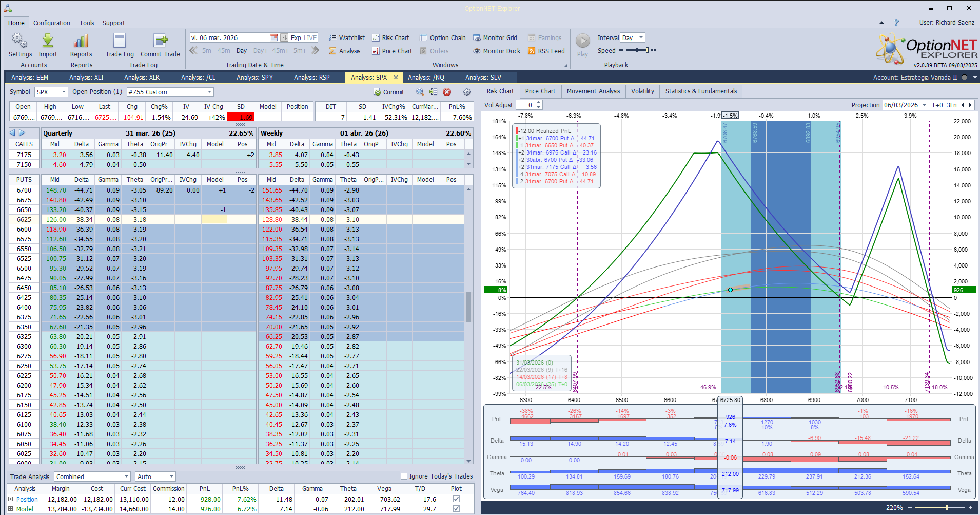Uncheck the Model row Plot checkbox
This screenshot has height=515, width=980.
456,509
